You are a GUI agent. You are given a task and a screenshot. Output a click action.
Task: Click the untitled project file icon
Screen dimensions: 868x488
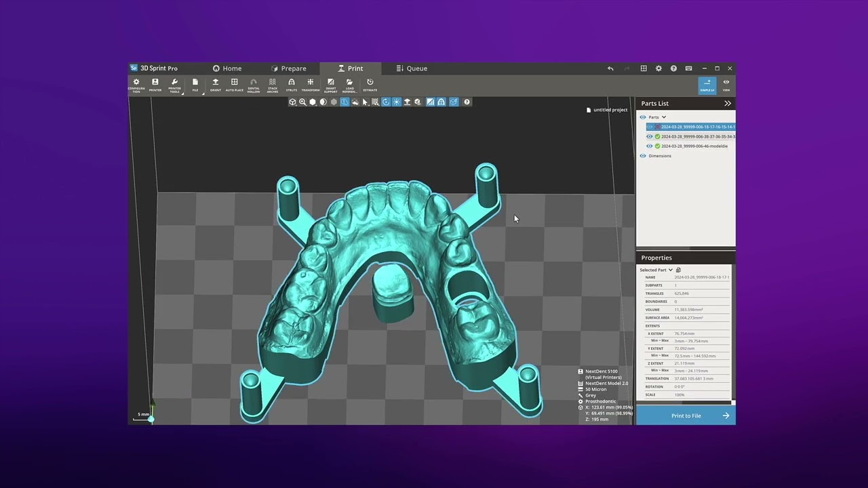[x=589, y=110]
